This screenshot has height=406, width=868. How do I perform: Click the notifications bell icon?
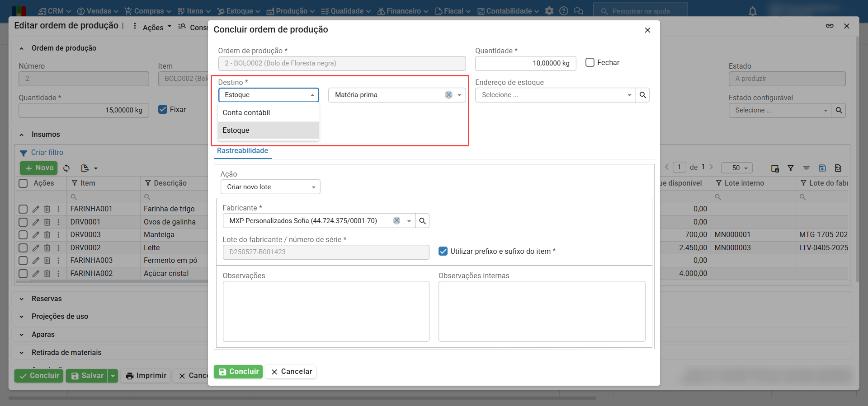[x=753, y=11]
